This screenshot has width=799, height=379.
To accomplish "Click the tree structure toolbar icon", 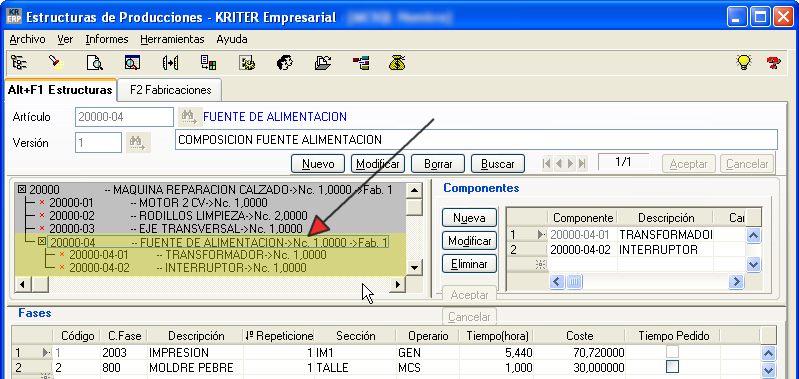I will [x=19, y=63].
